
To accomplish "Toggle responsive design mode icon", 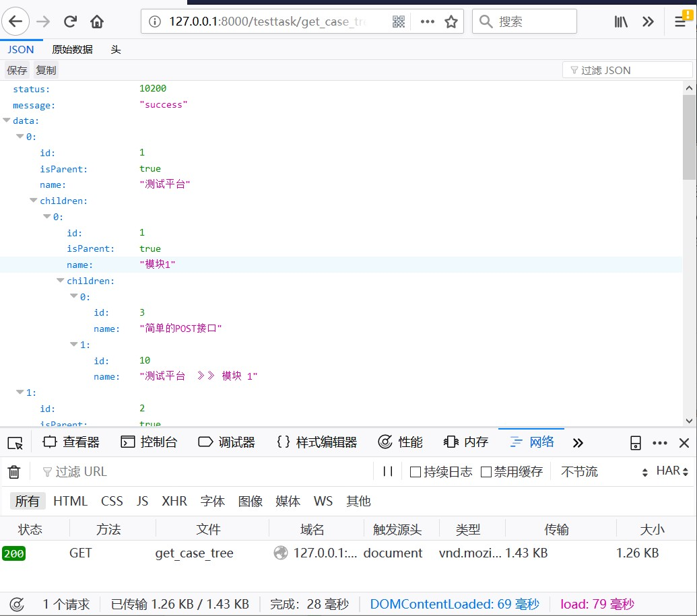I will tap(636, 443).
